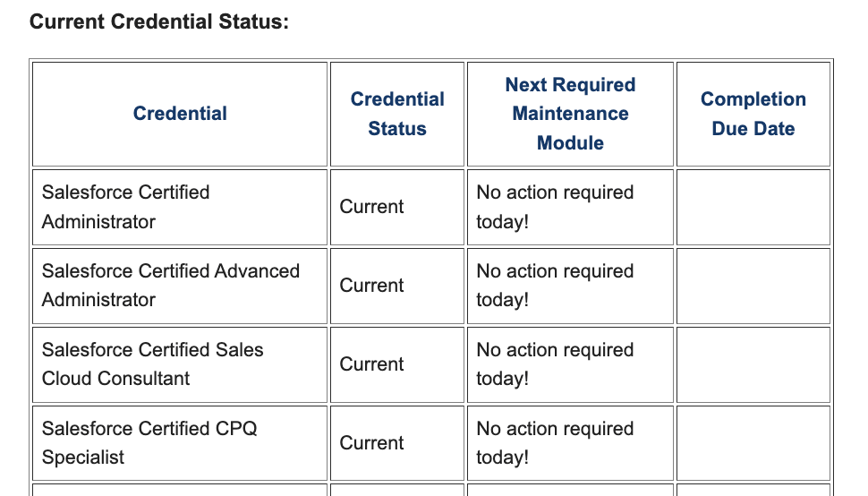
Task: Select the Salesforce Certified Administrator cell
Action: (x=125, y=207)
